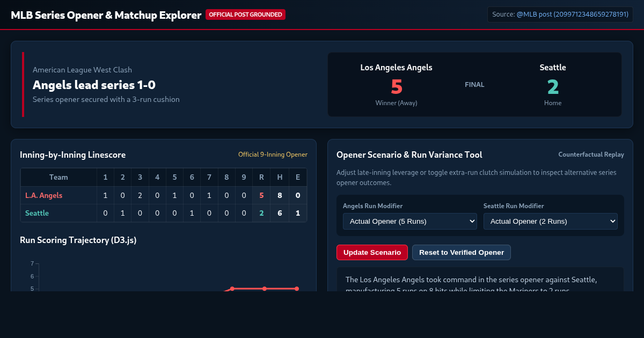Click the Run Scoring Trajectory chart heading
This screenshot has height=338, width=644.
78,240
